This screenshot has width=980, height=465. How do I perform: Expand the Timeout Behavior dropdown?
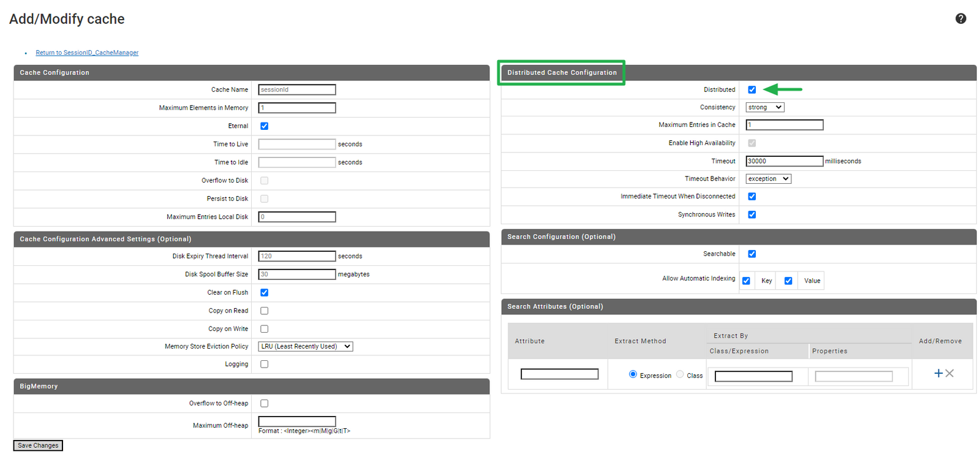point(768,179)
